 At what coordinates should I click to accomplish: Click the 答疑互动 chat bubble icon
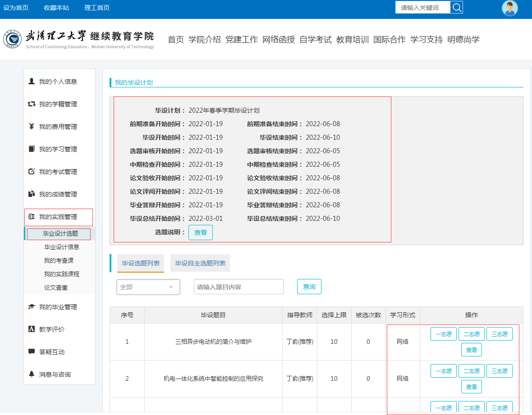tap(32, 352)
